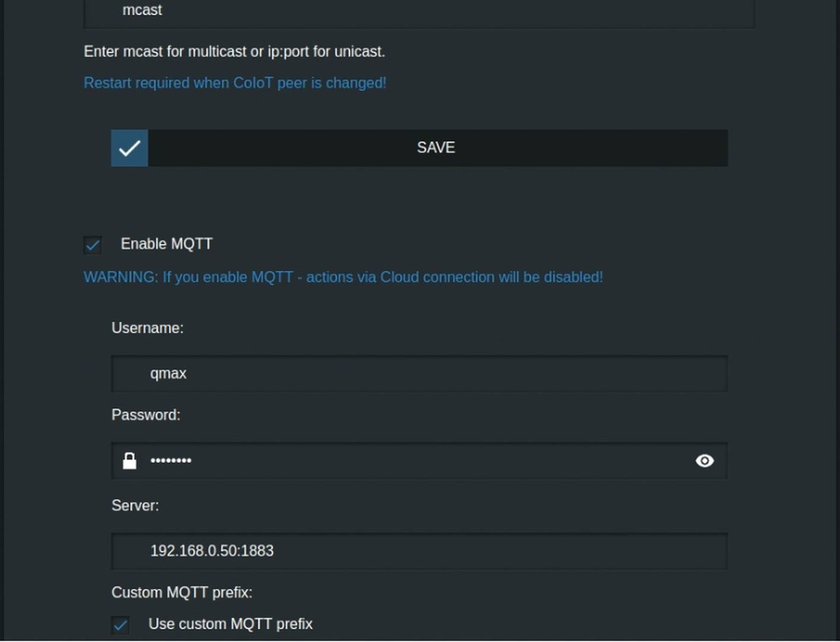Select the Server field showing 192.168.0.50:1883
The width and height of the screenshot is (840, 642).
click(419, 551)
